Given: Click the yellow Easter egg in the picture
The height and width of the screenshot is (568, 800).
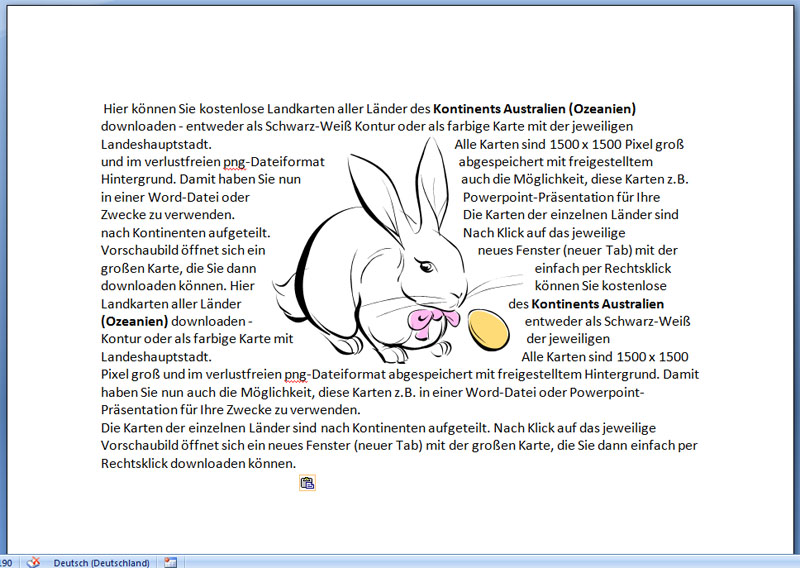Looking at the screenshot, I should pyautogui.click(x=488, y=328).
